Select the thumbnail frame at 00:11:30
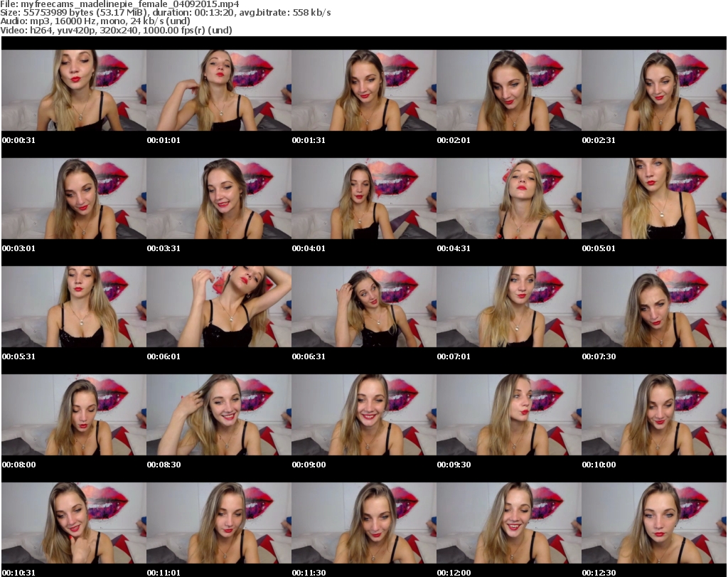This screenshot has height=577, width=728. (363, 523)
